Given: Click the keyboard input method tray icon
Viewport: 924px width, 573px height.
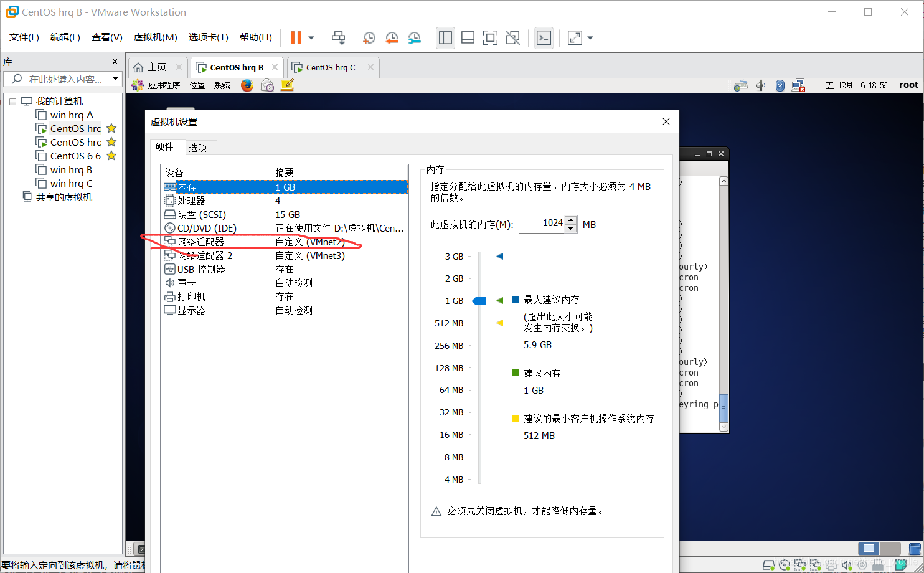Looking at the screenshot, I should pos(741,85).
